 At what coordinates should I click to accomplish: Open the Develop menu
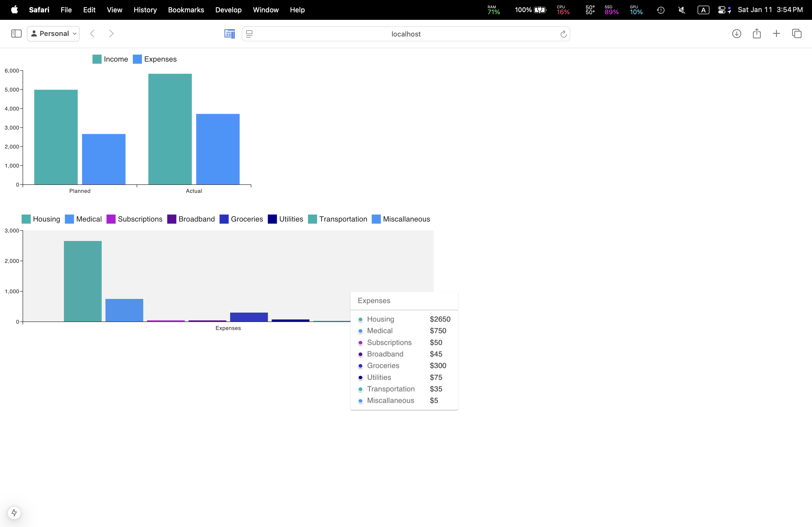click(228, 10)
